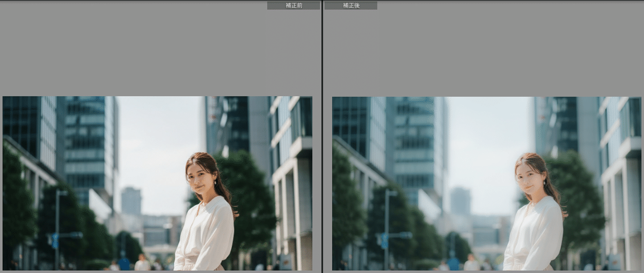Click the woman's face in the after photo
The width and height of the screenshot is (644, 273).
[528, 177]
